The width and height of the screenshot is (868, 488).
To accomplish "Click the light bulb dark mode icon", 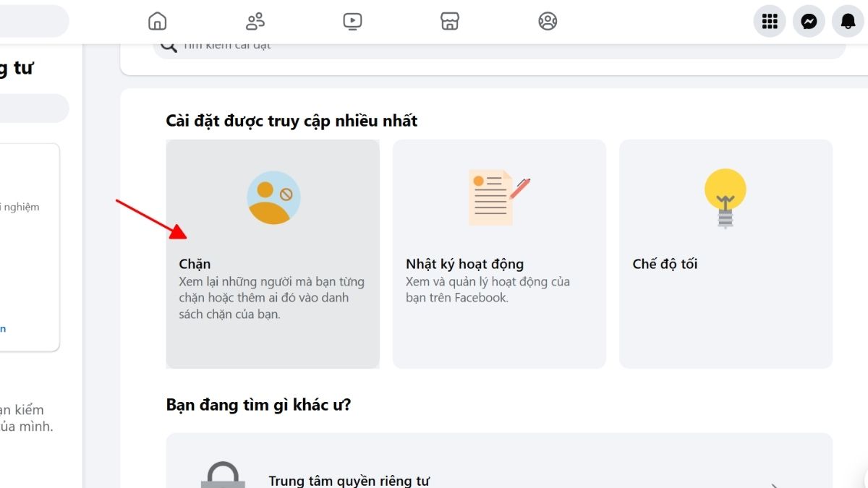I will [x=726, y=198].
